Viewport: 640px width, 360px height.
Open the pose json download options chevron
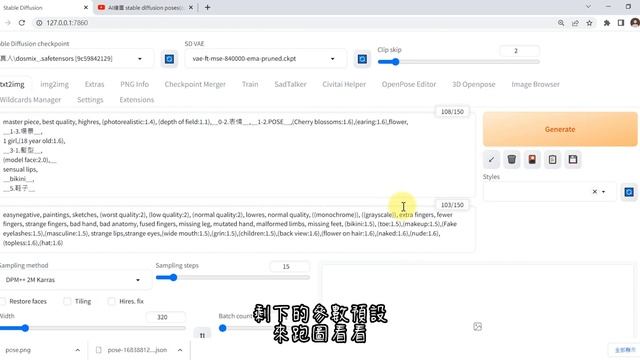point(180,350)
